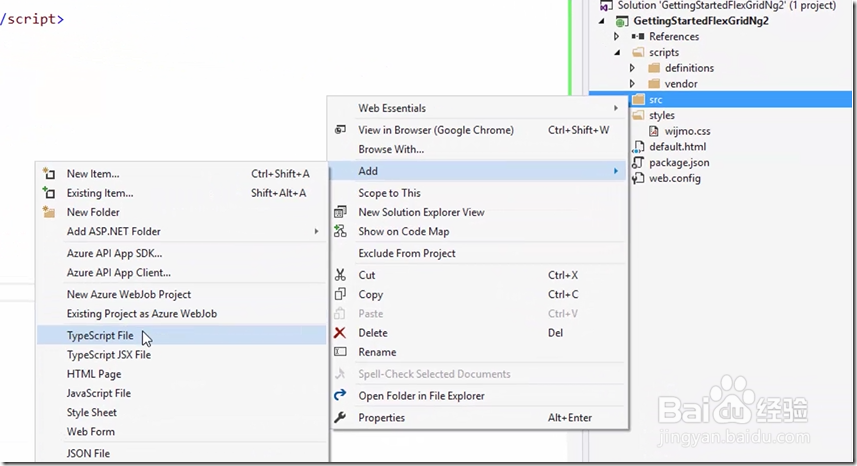Click the definitions folder icon
Screen dimensions: 857x466
(654, 68)
